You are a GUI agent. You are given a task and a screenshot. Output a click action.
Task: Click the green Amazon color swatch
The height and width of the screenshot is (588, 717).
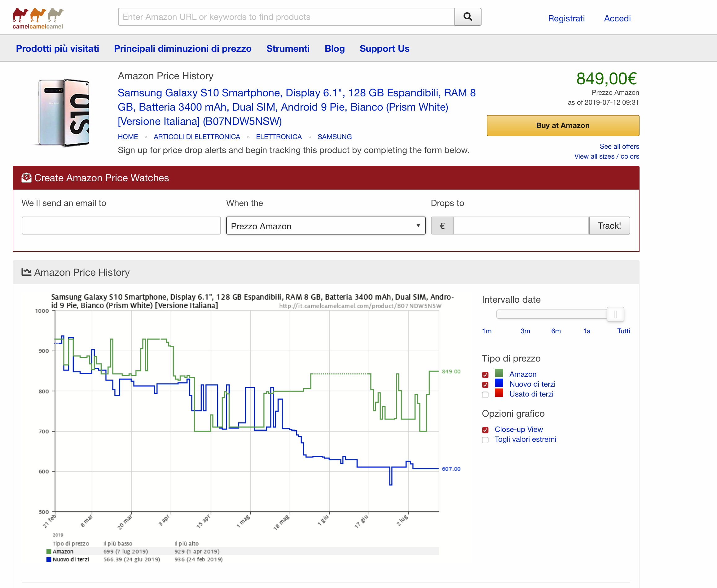coord(499,373)
